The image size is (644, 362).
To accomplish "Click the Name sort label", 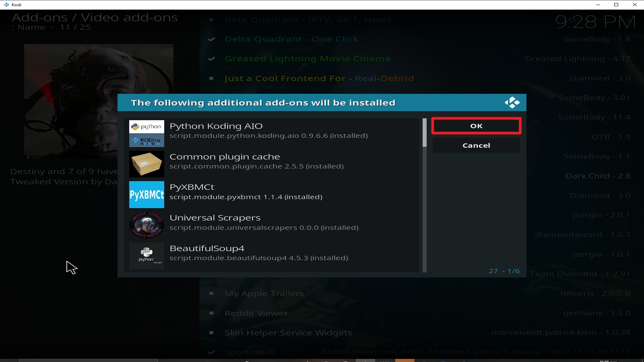I will tap(31, 27).
